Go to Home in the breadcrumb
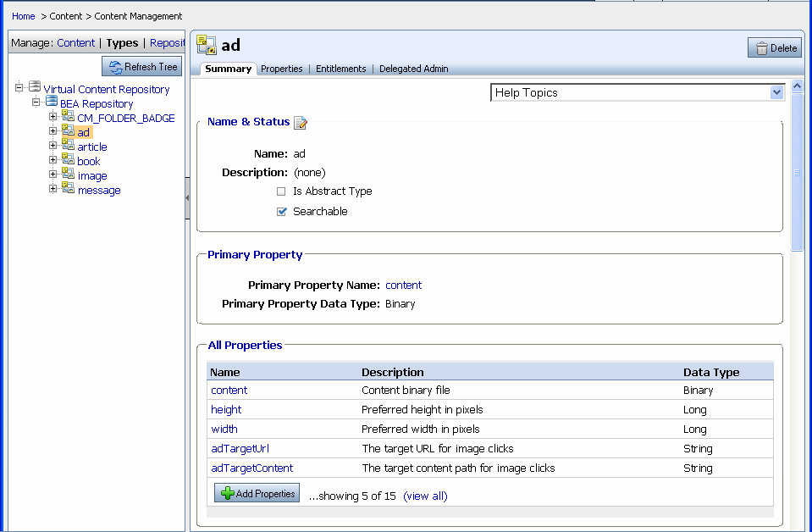 (24, 16)
